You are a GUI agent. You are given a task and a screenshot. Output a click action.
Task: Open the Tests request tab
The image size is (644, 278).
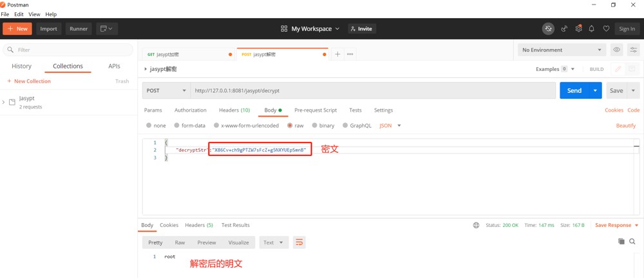coord(355,110)
